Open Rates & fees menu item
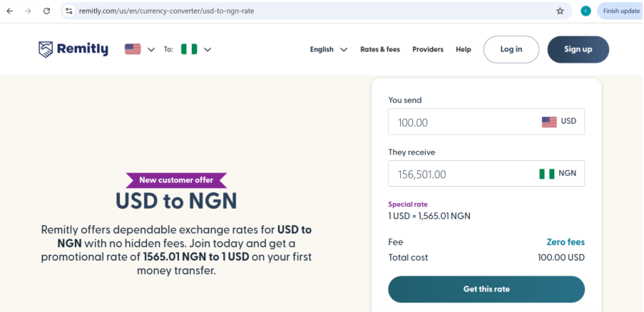The width and height of the screenshot is (644, 312). 380,49
